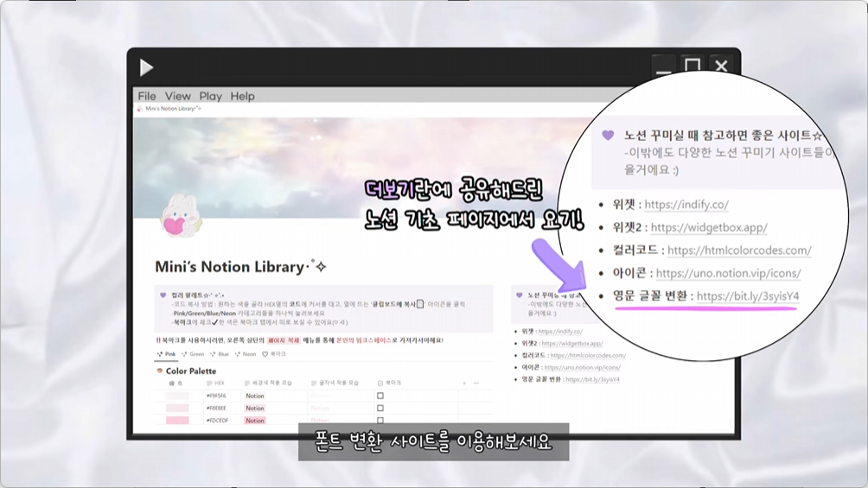Add a column with the plus icon

(464, 383)
